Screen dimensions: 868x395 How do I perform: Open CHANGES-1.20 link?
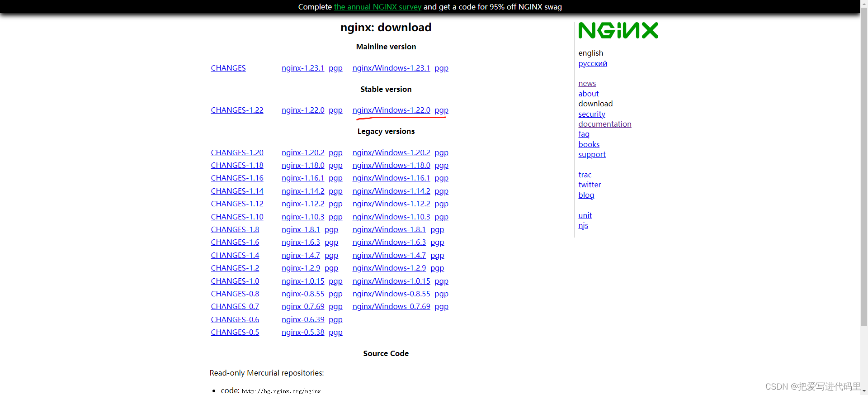(x=237, y=152)
